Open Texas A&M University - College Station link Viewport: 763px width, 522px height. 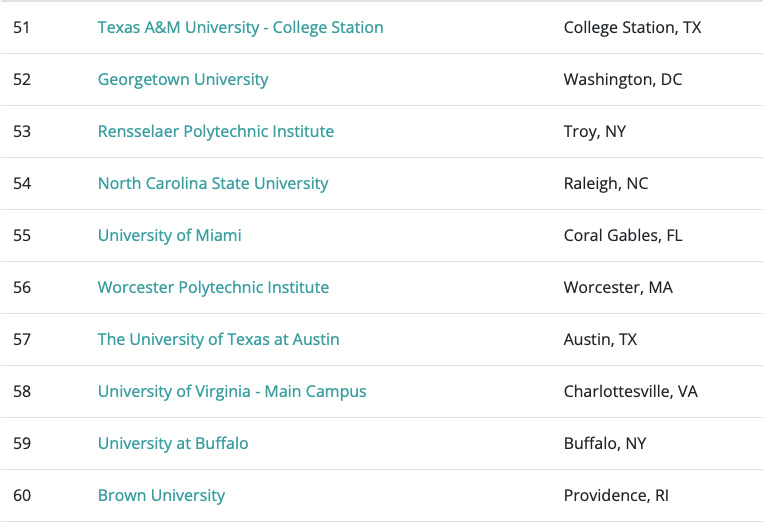240,28
